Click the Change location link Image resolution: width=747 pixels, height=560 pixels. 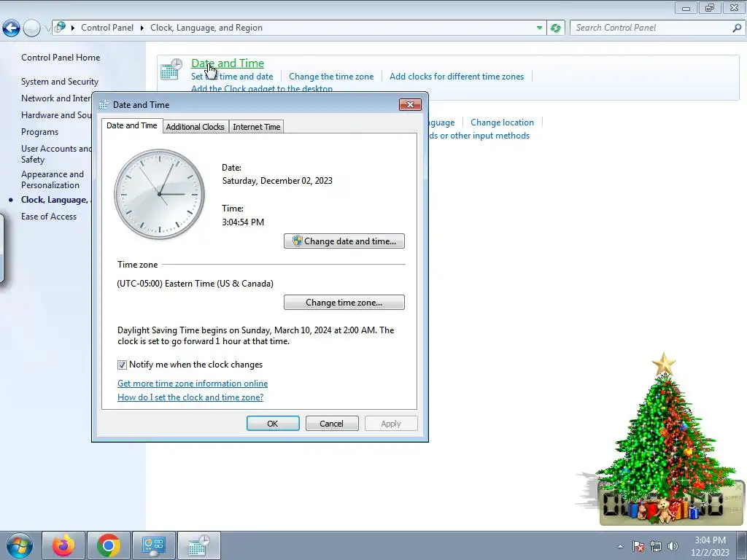click(x=502, y=122)
